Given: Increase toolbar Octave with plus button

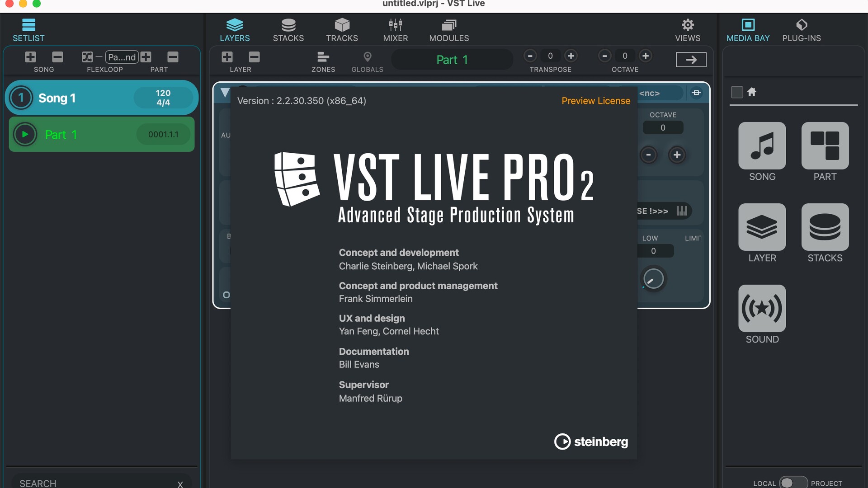Looking at the screenshot, I should (646, 56).
